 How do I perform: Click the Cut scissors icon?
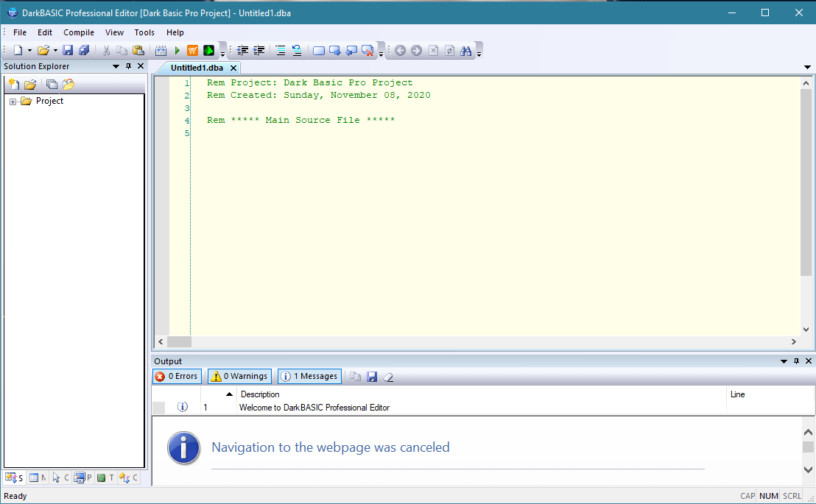pyautogui.click(x=106, y=51)
